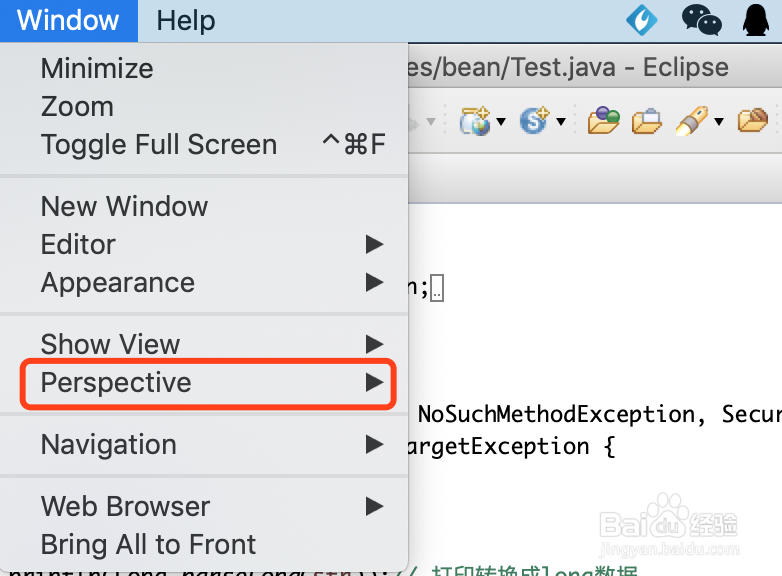This screenshot has height=576, width=782.
Task: Click the New Dynamic Web Project globe icon
Action: pyautogui.click(x=475, y=121)
